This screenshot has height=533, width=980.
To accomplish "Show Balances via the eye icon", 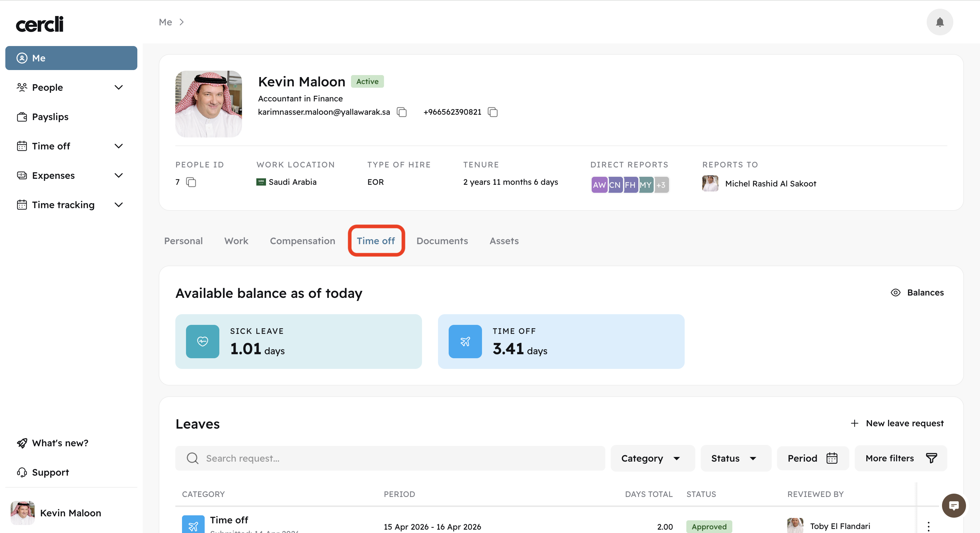I will coord(896,293).
